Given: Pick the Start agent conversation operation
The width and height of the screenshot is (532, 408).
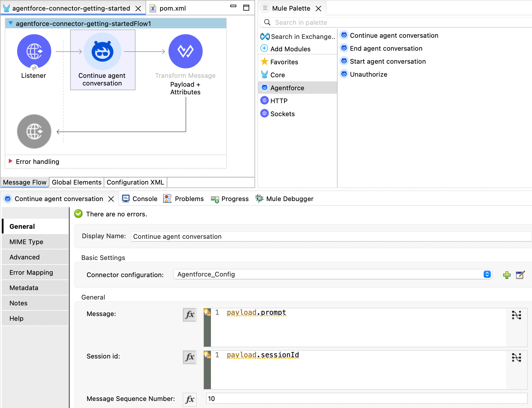Looking at the screenshot, I should 383,61.
